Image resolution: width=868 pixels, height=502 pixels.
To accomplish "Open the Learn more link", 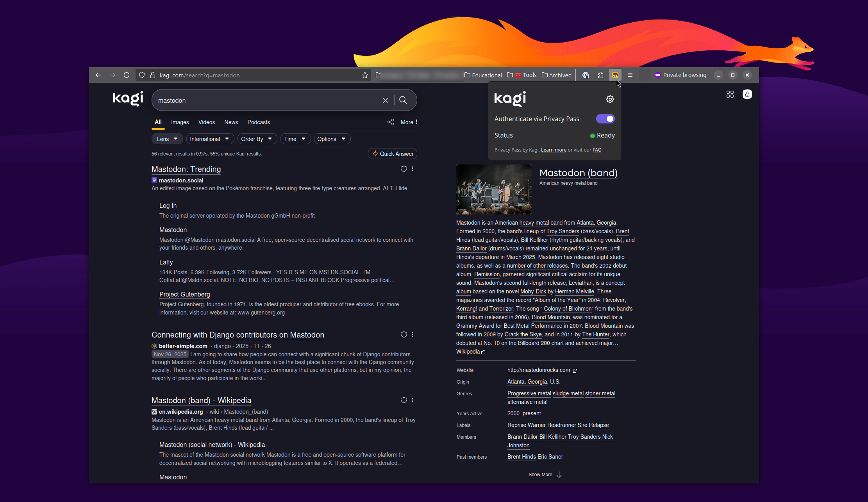I will (553, 150).
